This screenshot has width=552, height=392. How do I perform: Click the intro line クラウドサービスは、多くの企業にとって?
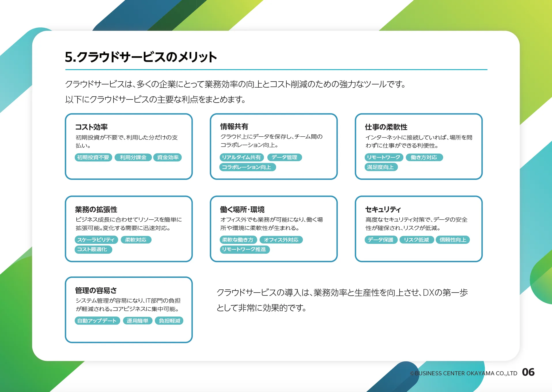pyautogui.click(x=235, y=84)
